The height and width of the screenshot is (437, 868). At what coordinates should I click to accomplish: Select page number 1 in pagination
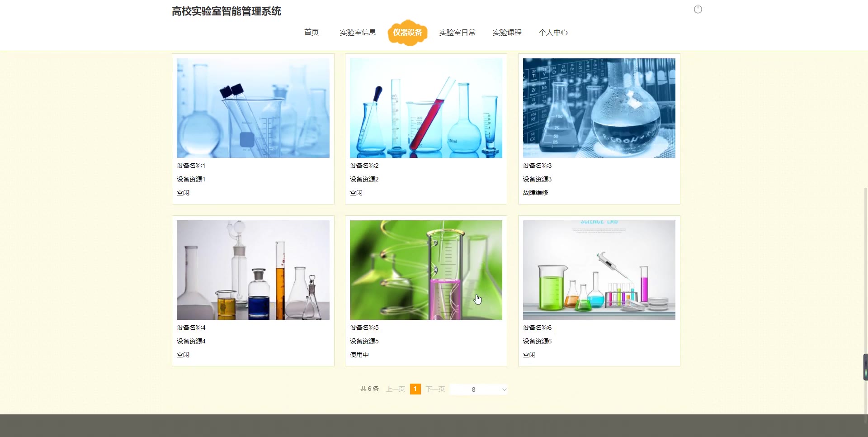click(x=415, y=389)
